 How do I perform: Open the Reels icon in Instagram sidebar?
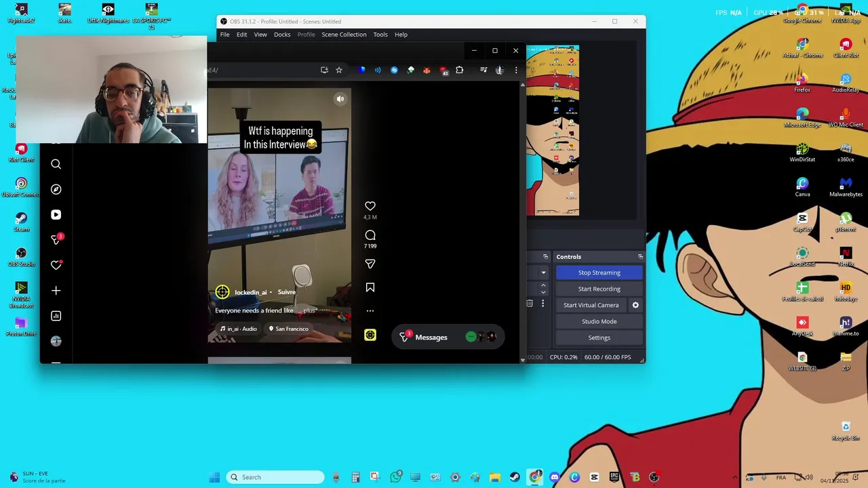tap(56, 215)
